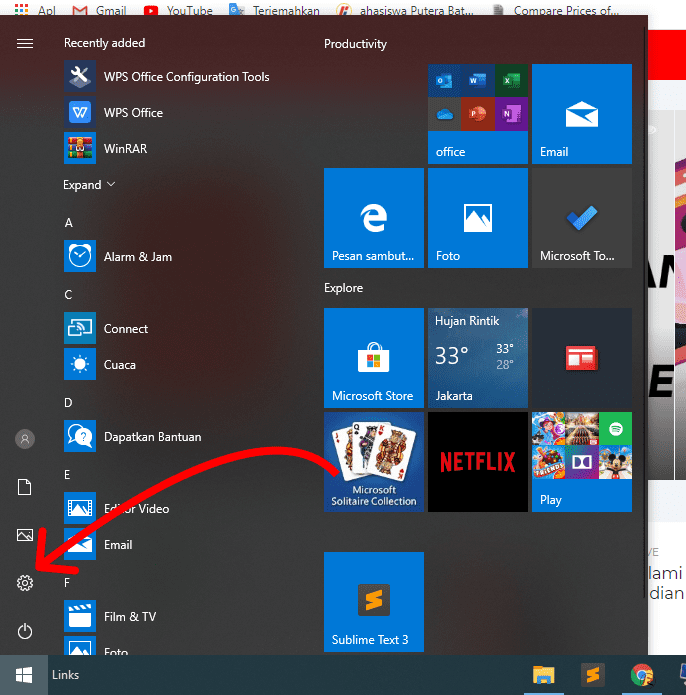Open Chrome in the taskbar
The height and width of the screenshot is (695, 686).
click(642, 675)
